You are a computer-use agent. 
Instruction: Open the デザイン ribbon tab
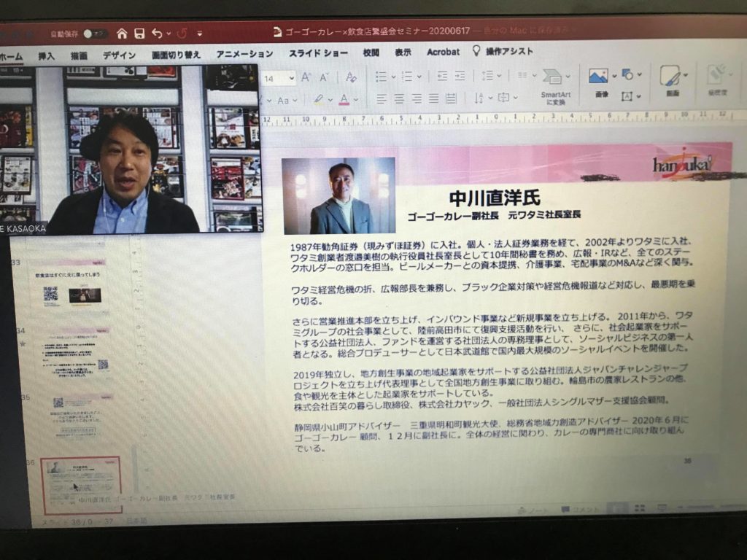[x=119, y=55]
